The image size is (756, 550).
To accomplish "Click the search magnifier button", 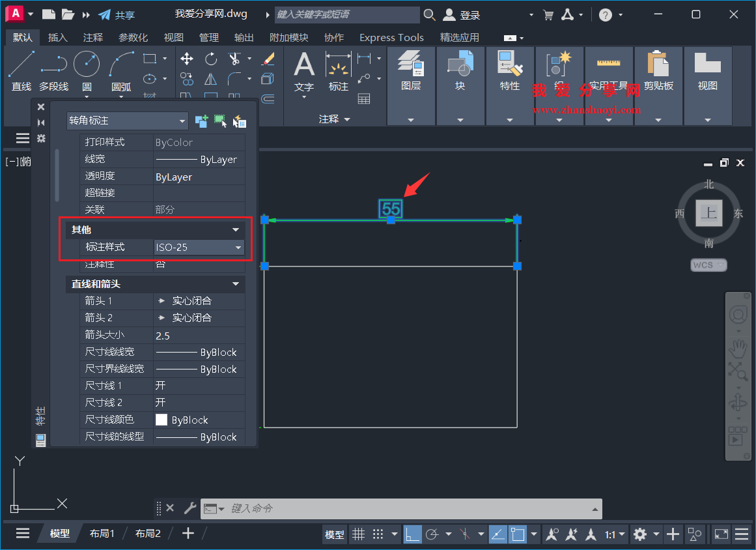I will 429,14.
